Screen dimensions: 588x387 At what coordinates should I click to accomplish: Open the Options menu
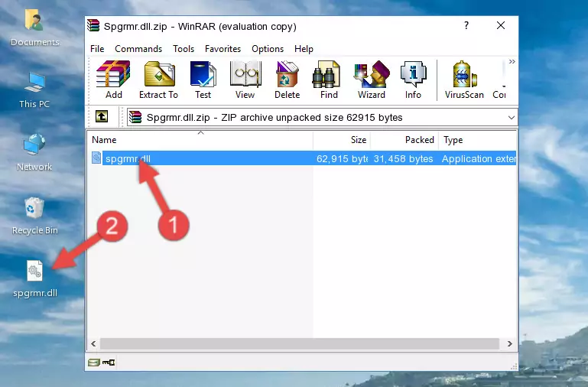(268, 49)
